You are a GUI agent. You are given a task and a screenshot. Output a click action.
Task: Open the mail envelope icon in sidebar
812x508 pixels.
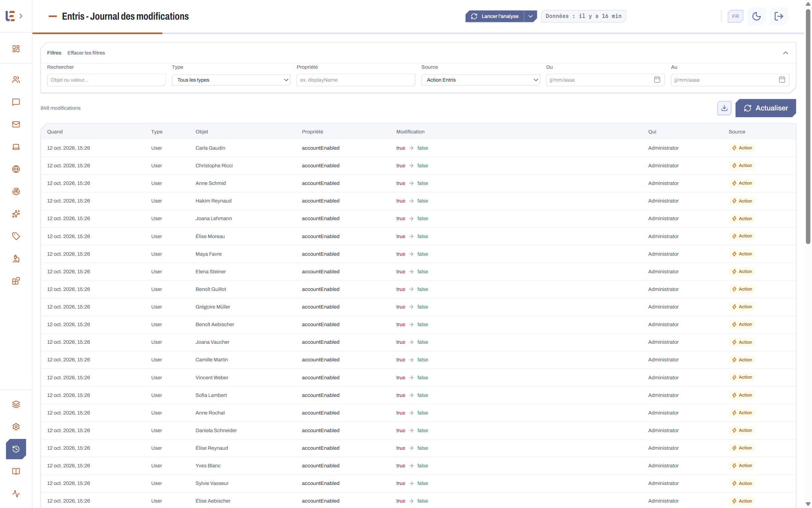[x=16, y=124]
